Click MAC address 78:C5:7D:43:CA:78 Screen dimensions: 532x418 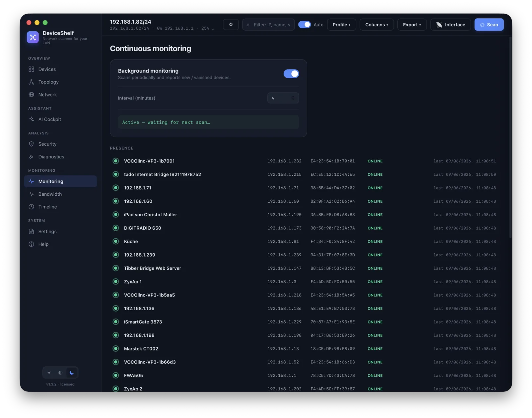[332, 376]
